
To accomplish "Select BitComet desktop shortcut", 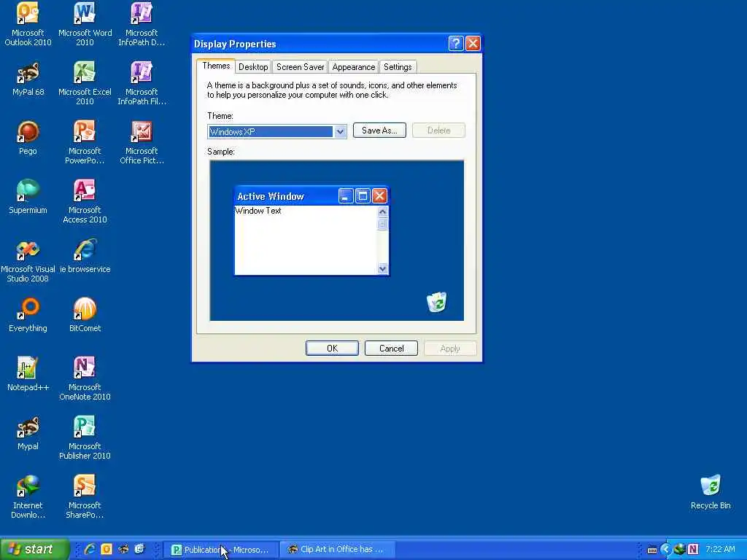I will tap(85, 315).
